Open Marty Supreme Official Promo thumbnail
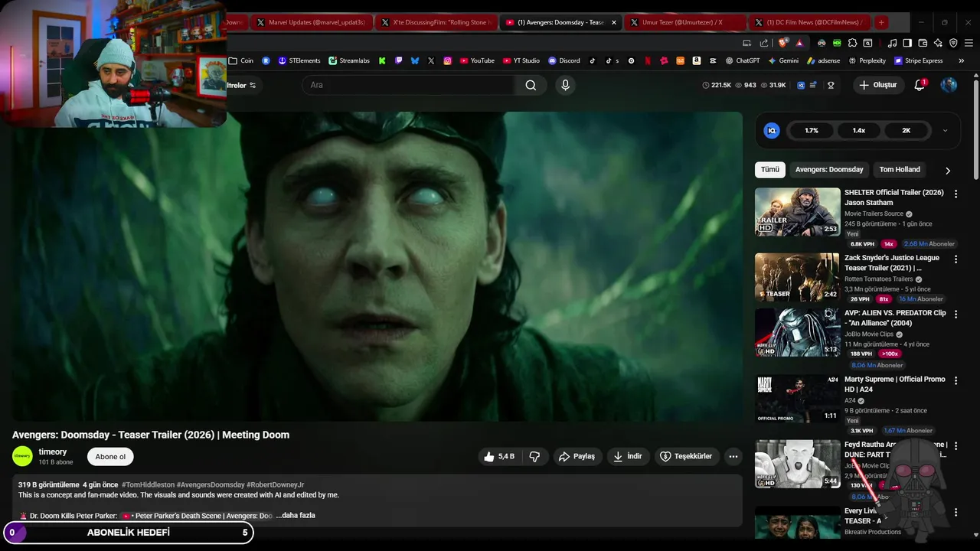Viewport: 980px width, 551px height. pos(797,399)
